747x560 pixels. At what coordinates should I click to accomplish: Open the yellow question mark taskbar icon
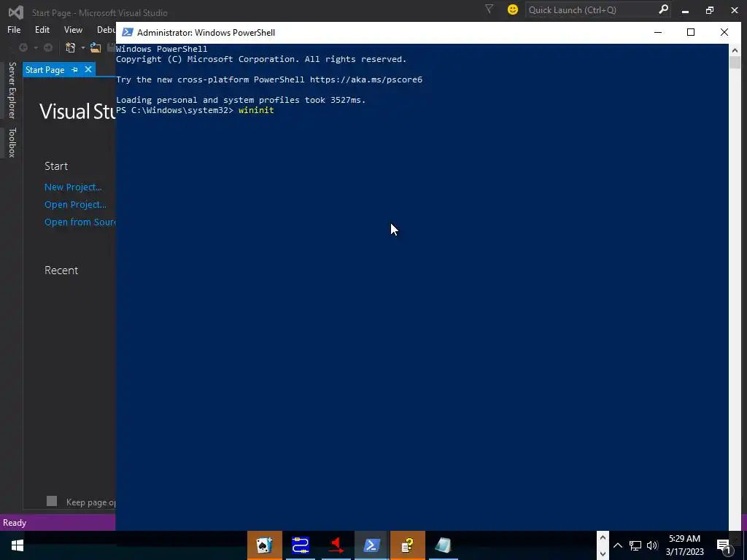point(407,545)
